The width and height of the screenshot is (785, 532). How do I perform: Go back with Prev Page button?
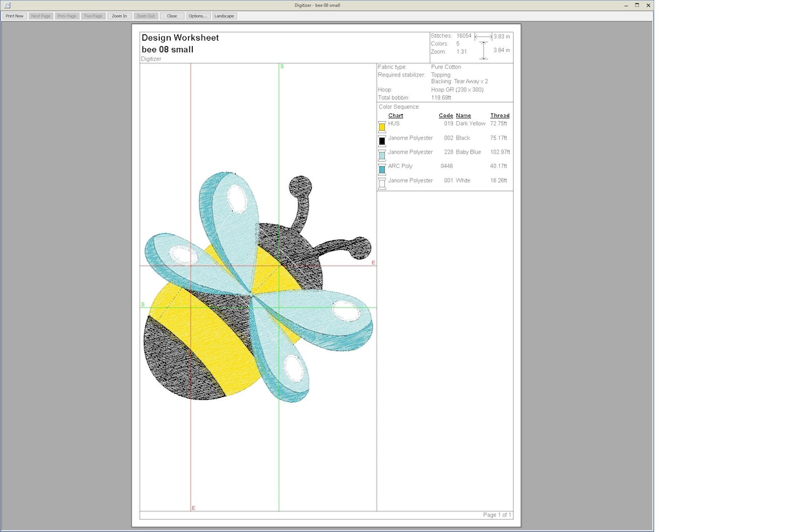click(67, 16)
